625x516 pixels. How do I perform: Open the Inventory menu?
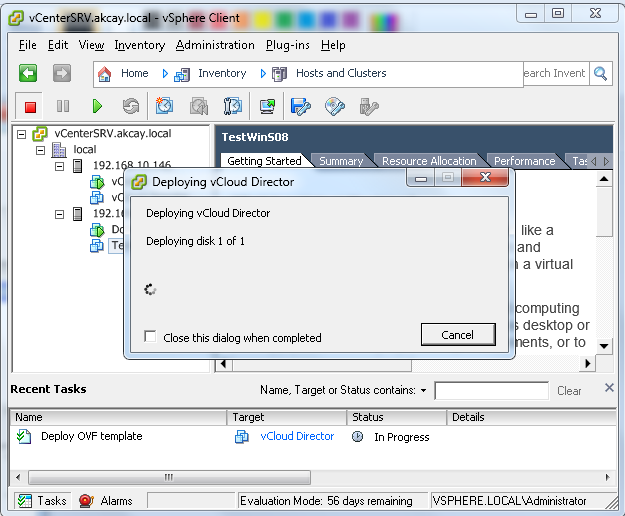(x=140, y=45)
